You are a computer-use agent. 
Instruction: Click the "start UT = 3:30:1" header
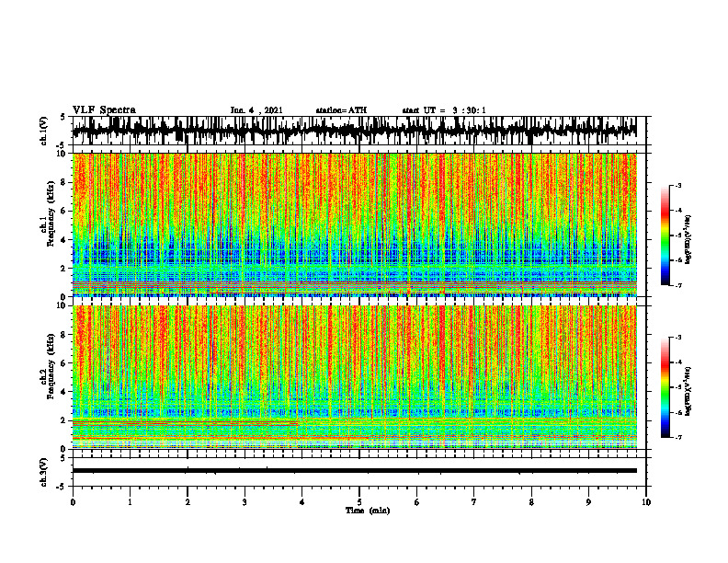(x=444, y=110)
